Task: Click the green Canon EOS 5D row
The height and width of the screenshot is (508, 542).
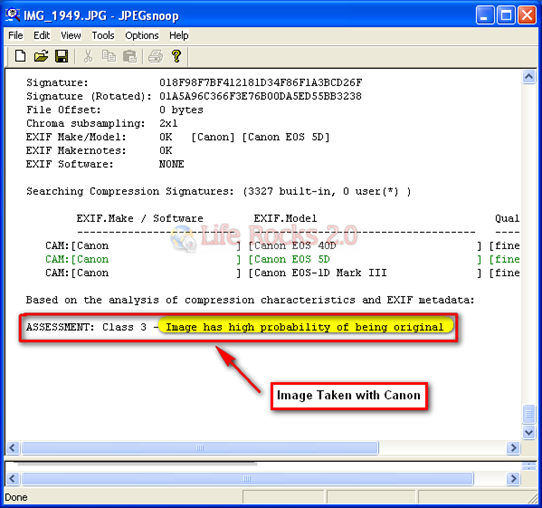Action: pyautogui.click(x=282, y=259)
